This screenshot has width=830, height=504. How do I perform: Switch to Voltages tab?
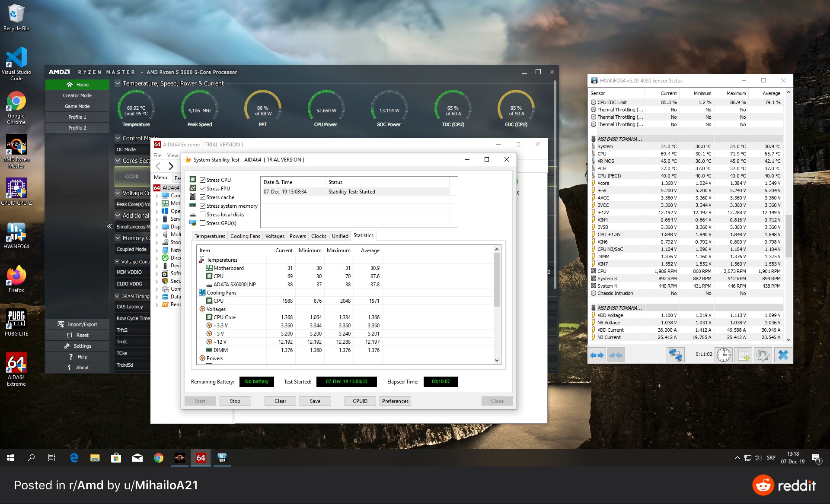(x=275, y=236)
